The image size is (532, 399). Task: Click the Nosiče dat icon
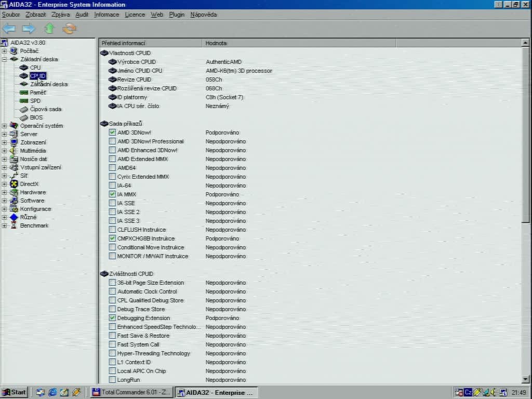14,159
